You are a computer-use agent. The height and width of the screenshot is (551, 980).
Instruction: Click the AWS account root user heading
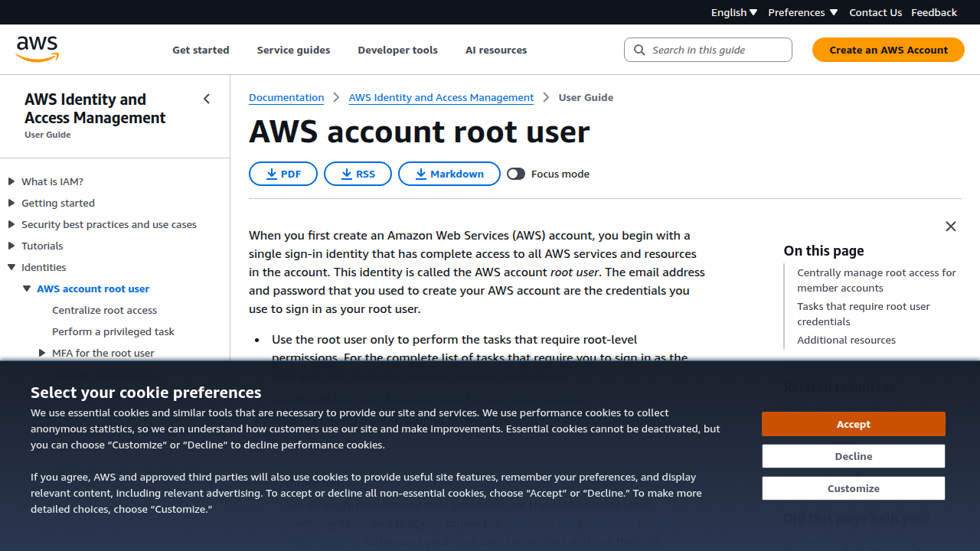(x=420, y=132)
